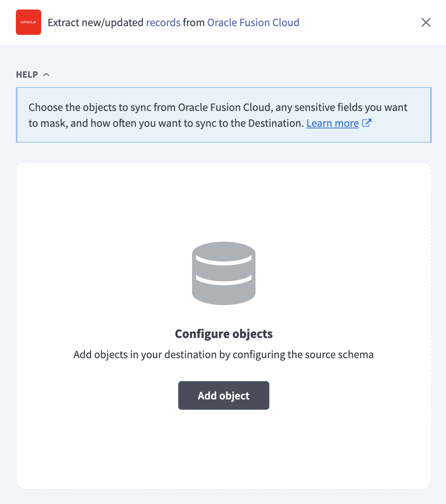Open the 'Learn more' help link
The width and height of the screenshot is (446, 504).
[x=332, y=123]
